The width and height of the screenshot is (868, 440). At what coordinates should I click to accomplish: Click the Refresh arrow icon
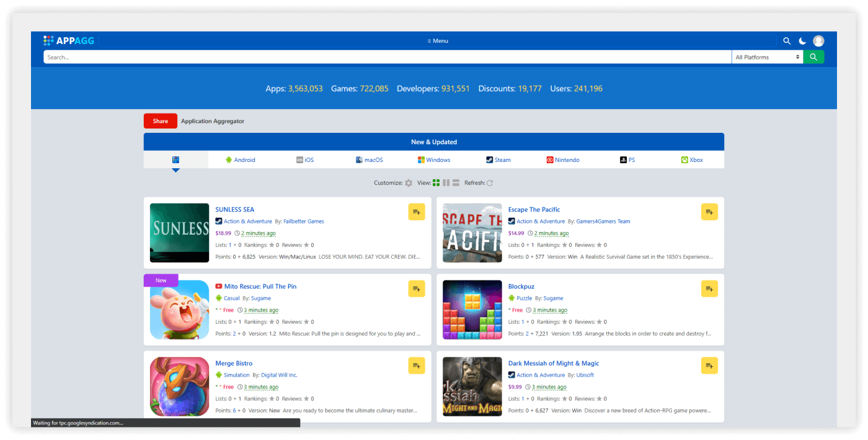pyautogui.click(x=490, y=183)
